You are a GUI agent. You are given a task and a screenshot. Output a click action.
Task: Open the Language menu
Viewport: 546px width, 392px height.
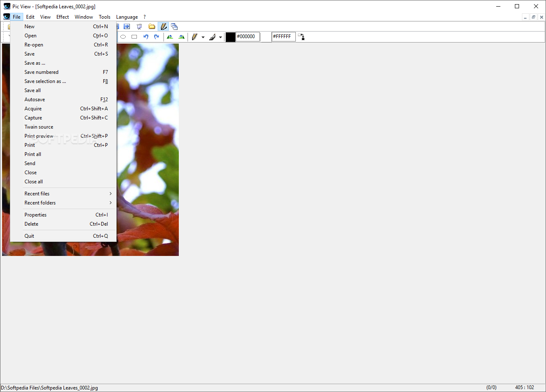(x=127, y=17)
